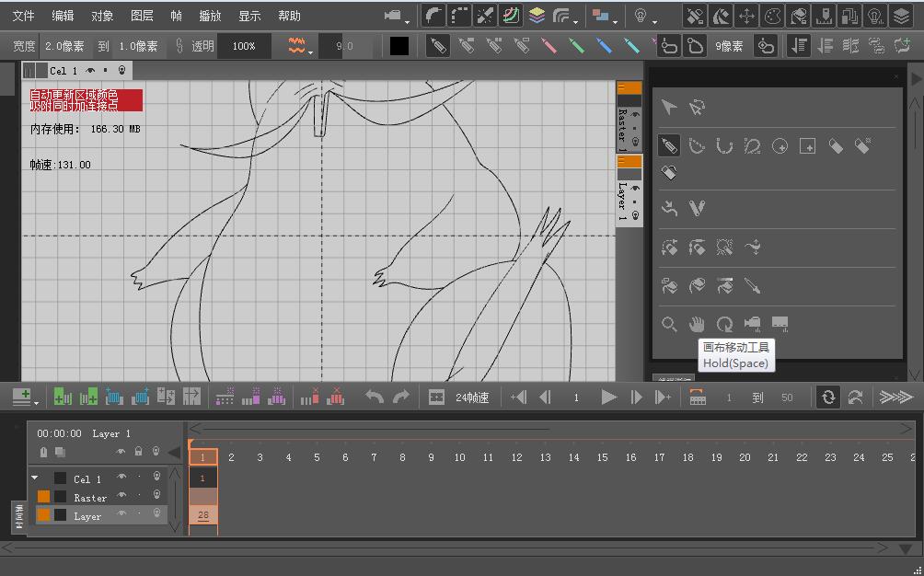Select the magnifier zoom tool
The image size is (924, 576).
(x=669, y=324)
